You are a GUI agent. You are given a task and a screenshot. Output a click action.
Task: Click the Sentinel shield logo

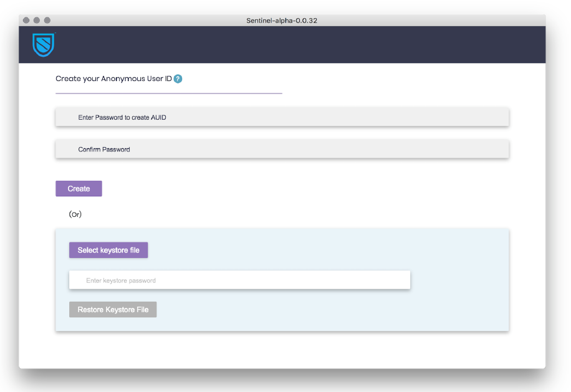(x=44, y=45)
